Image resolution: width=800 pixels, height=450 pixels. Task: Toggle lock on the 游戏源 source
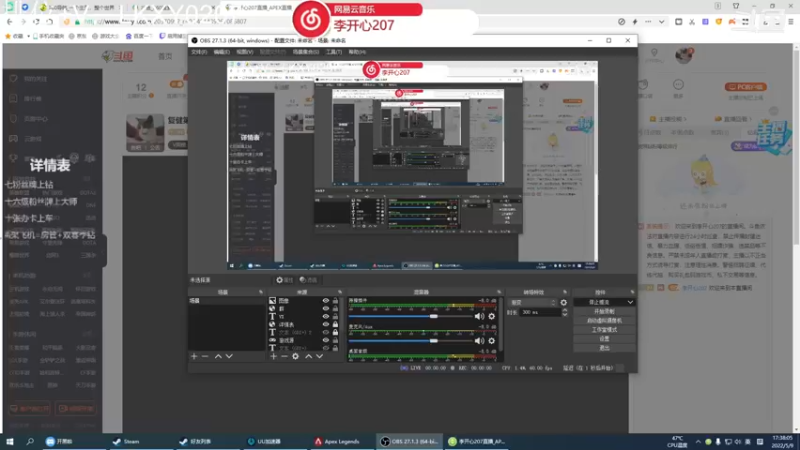click(x=335, y=340)
